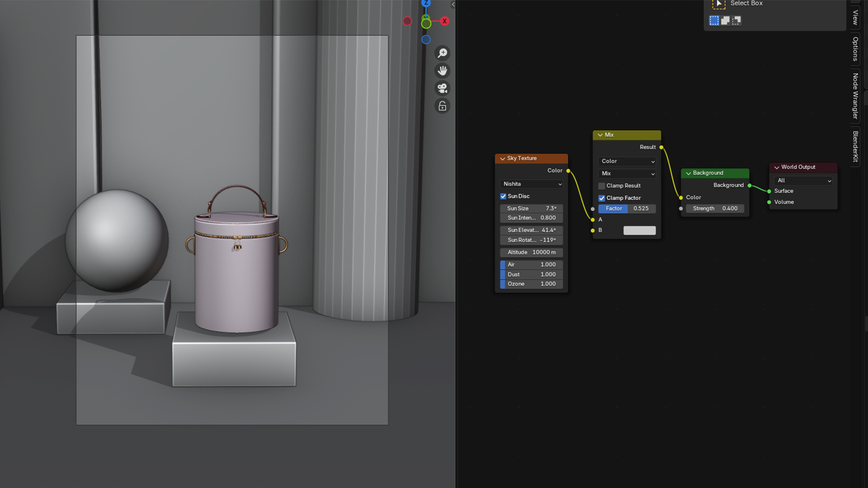868x488 pixels.
Task: Click the red X axis gizmo
Action: click(445, 21)
